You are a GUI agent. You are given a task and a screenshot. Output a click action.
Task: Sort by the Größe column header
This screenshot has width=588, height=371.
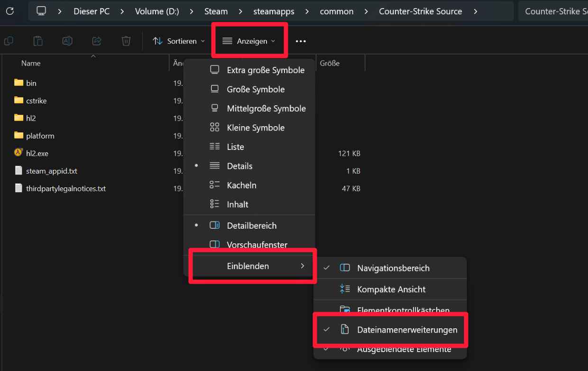point(330,63)
